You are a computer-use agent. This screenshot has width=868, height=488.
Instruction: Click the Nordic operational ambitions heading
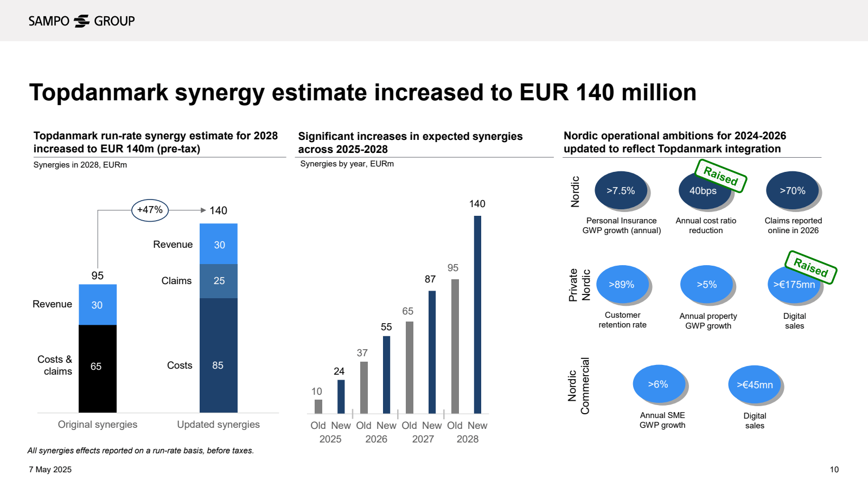click(675, 142)
